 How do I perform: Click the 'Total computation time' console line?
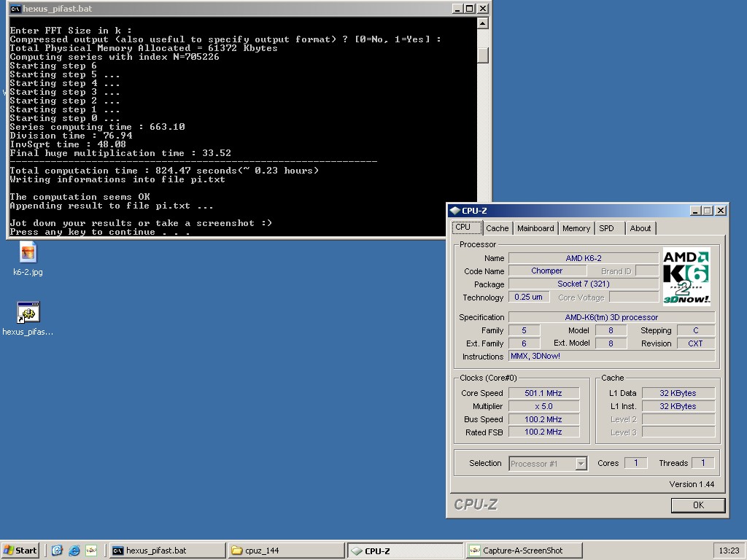point(164,171)
